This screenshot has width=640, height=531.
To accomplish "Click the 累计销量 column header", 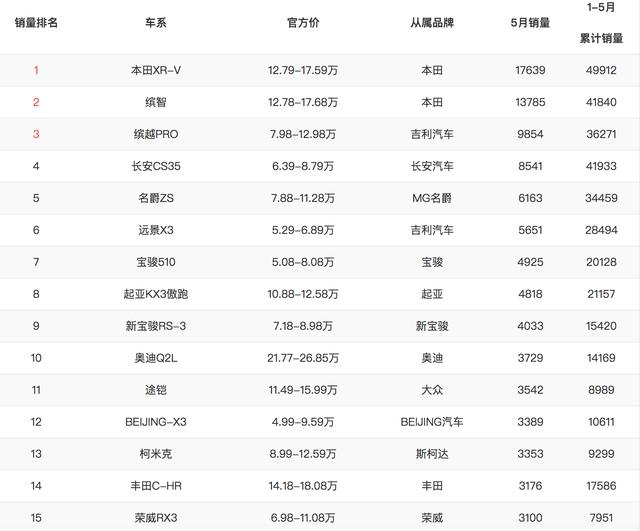I will pyautogui.click(x=601, y=38).
